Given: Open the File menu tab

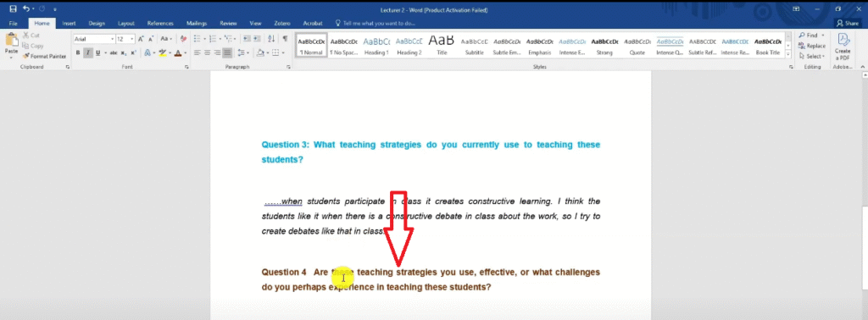Looking at the screenshot, I should (14, 24).
